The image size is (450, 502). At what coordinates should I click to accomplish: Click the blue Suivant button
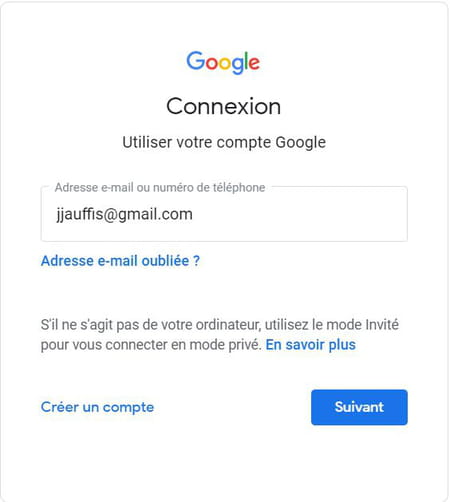359,407
